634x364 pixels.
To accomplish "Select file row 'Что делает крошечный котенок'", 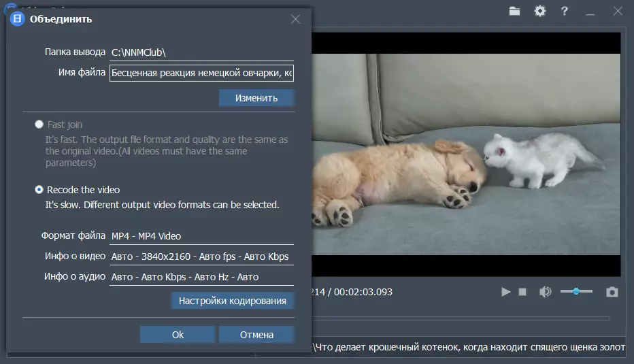I will [469, 347].
